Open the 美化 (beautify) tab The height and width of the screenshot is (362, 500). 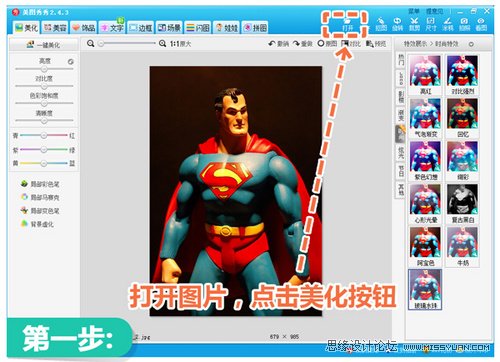[x=26, y=27]
